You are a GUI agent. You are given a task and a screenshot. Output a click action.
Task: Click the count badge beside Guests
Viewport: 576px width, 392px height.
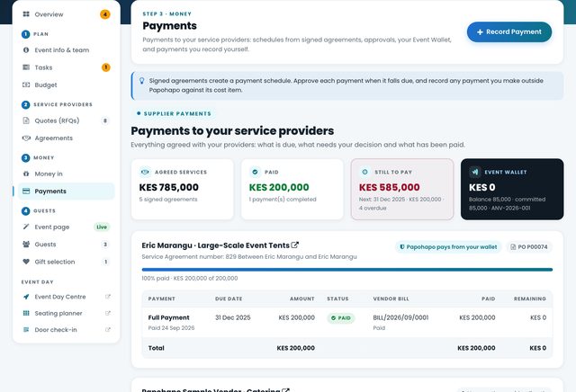pos(105,245)
